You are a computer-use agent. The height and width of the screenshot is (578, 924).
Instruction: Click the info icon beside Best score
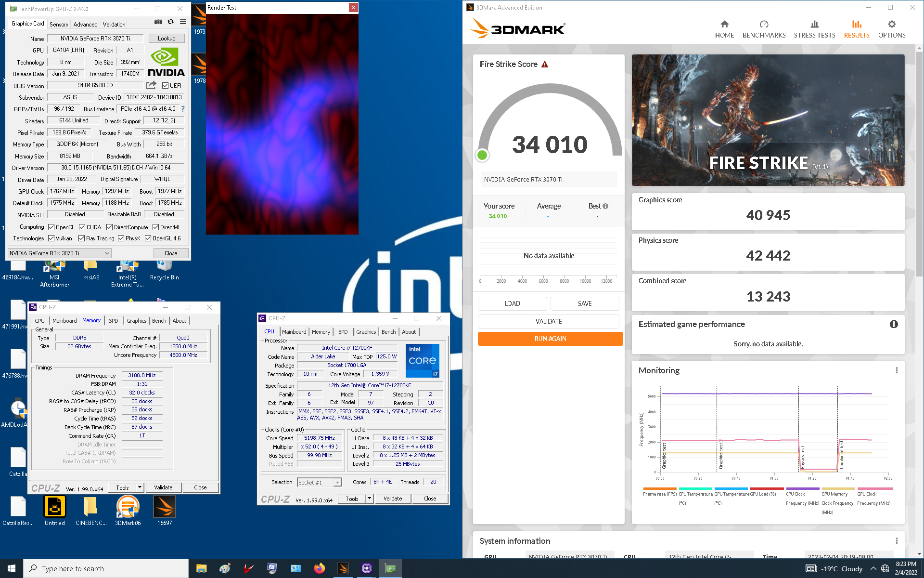click(x=605, y=206)
